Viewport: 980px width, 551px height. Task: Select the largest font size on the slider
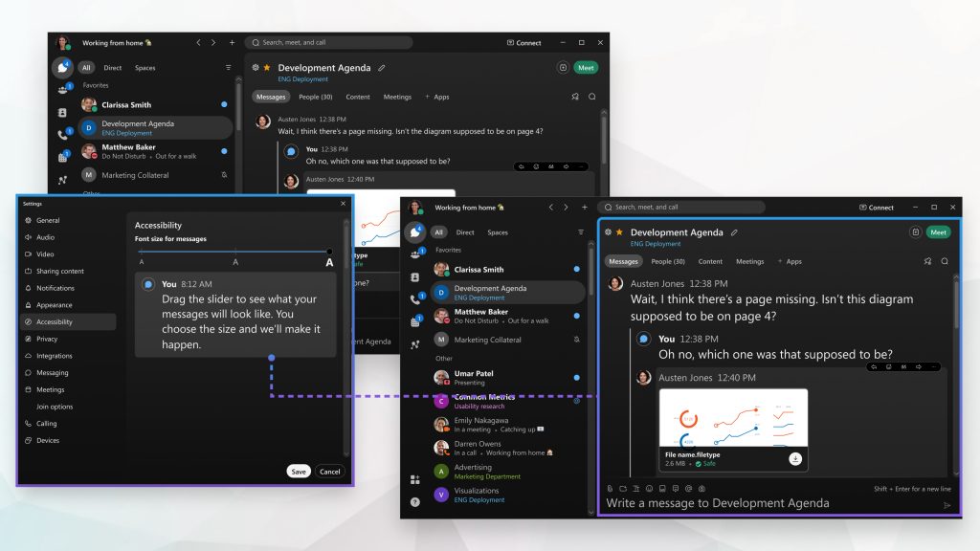point(330,251)
